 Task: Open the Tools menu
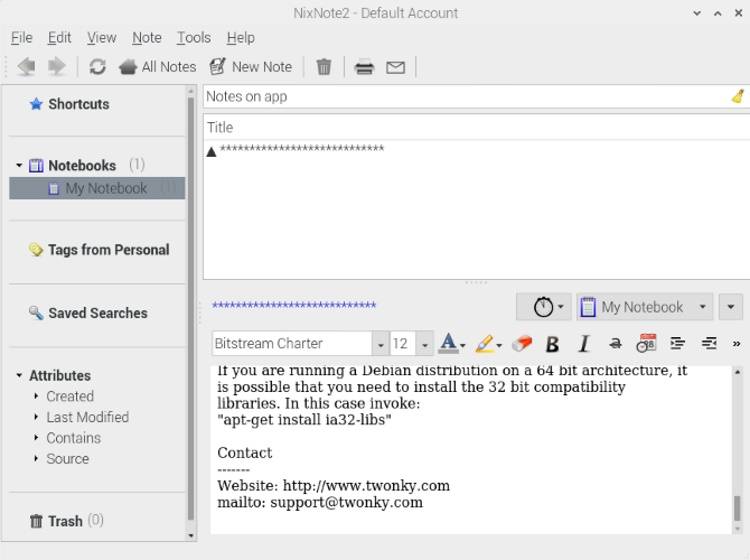(x=194, y=38)
